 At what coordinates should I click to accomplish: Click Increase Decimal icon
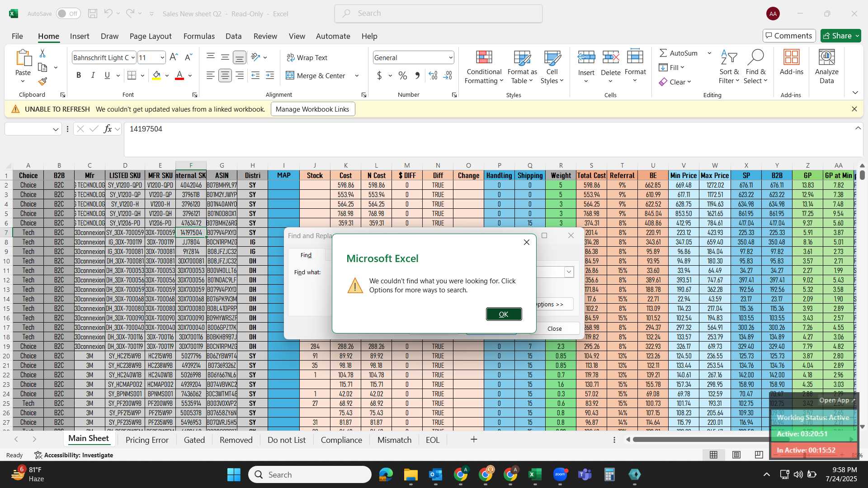pos(433,75)
